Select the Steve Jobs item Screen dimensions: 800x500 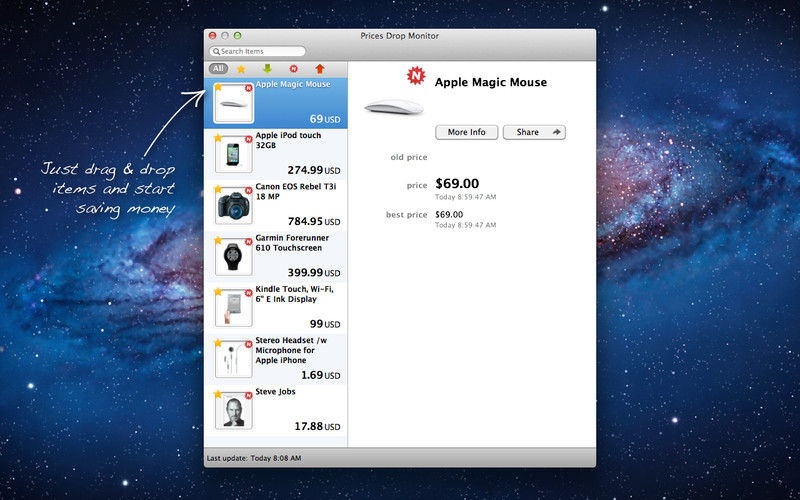[x=276, y=410]
